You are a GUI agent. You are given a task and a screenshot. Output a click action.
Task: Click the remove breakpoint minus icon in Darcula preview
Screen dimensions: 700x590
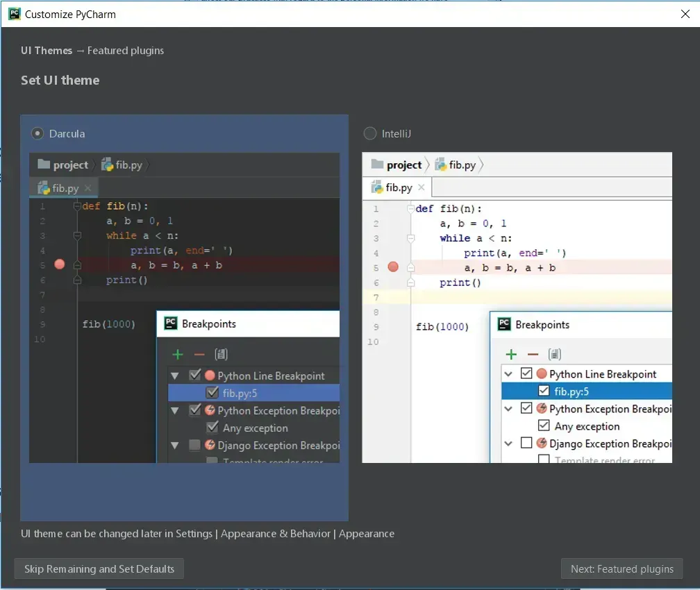pos(199,355)
